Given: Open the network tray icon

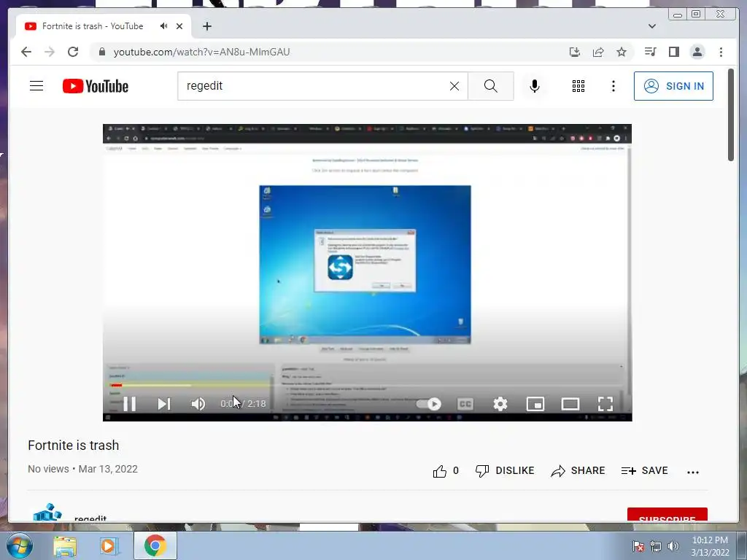Looking at the screenshot, I should click(656, 546).
